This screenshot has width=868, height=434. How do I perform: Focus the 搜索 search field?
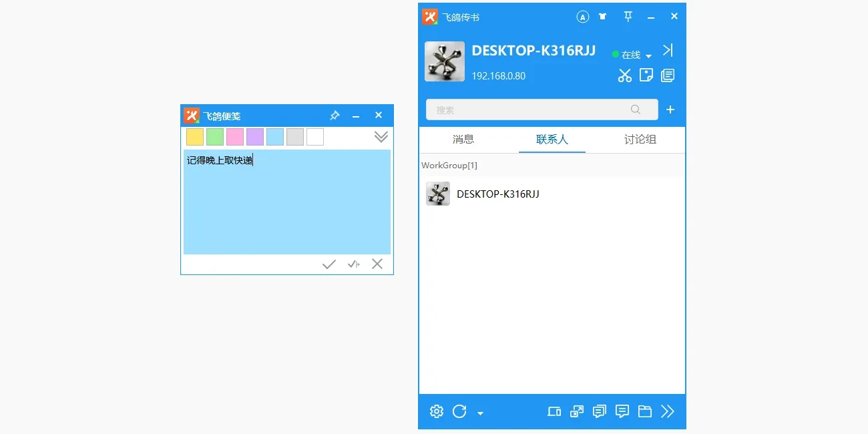pyautogui.click(x=542, y=110)
